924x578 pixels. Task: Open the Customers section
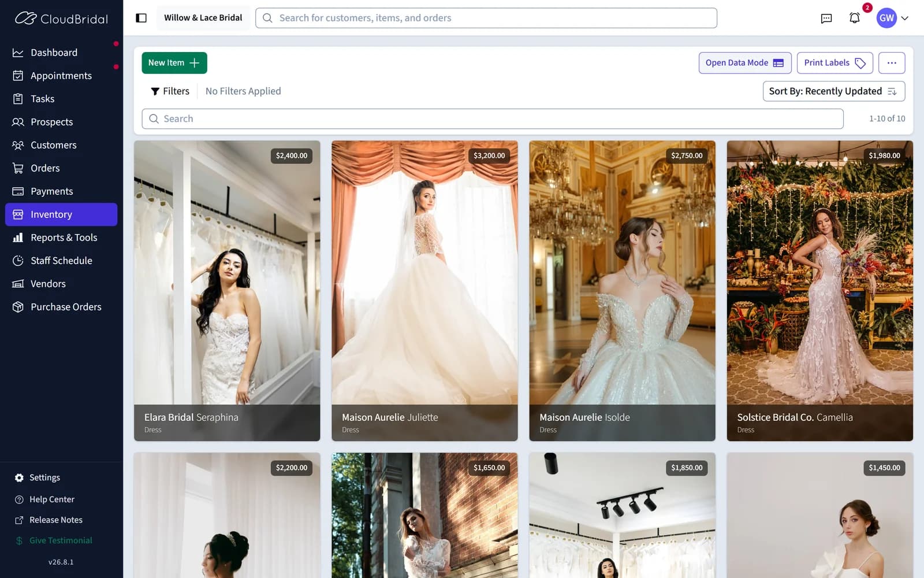[x=61, y=145]
